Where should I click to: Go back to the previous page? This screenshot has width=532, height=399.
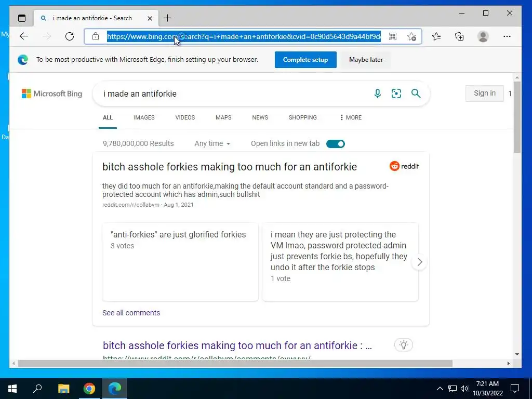point(24,36)
